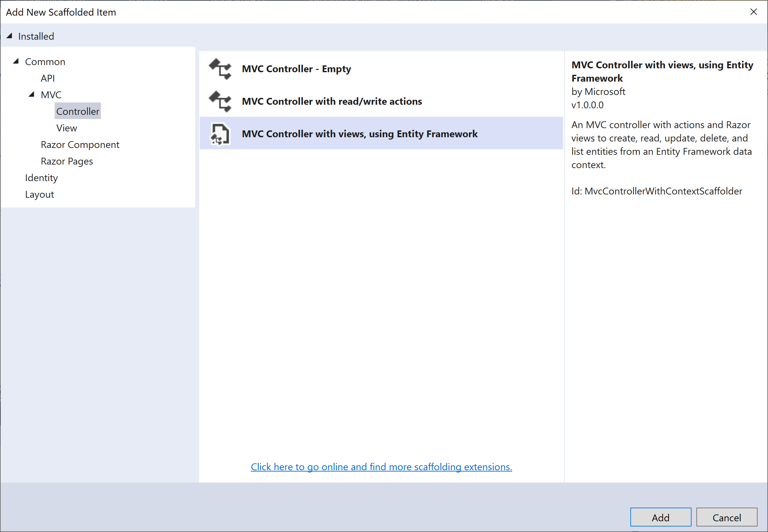This screenshot has width=768, height=532.
Task: Choose MVC Controller - Empty template
Action: click(296, 69)
